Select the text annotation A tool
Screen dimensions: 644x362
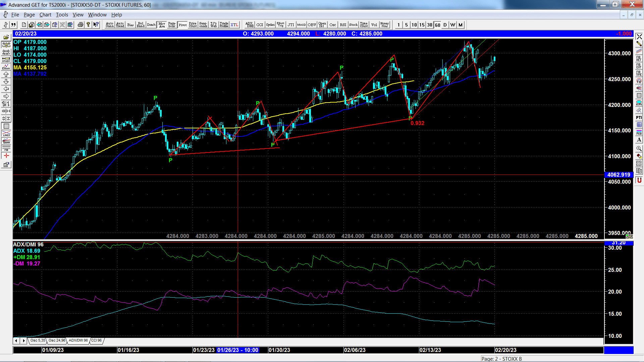click(x=639, y=139)
